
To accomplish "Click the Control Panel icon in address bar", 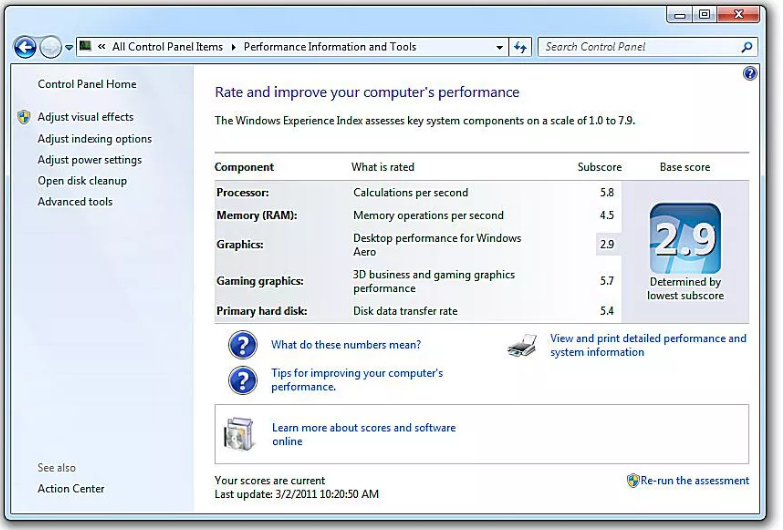I will click(x=85, y=46).
